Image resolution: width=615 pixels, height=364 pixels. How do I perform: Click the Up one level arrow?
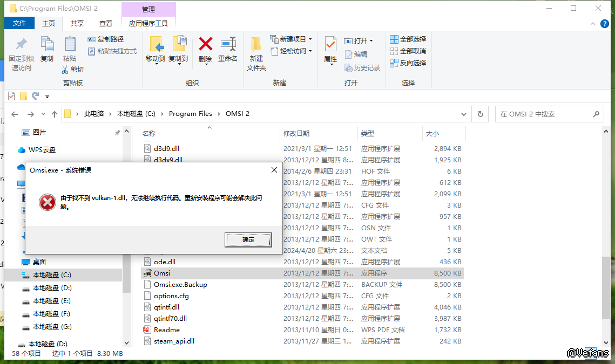pos(55,114)
